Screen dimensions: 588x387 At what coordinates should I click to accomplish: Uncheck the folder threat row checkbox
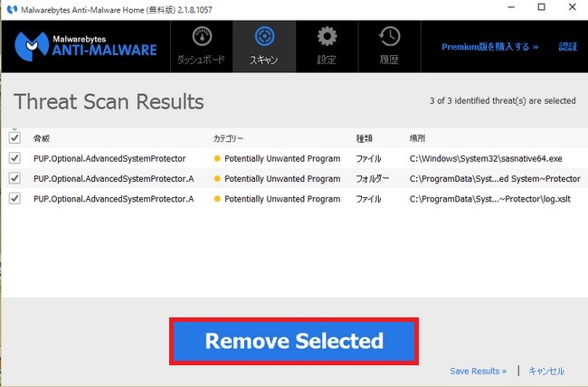pos(14,178)
